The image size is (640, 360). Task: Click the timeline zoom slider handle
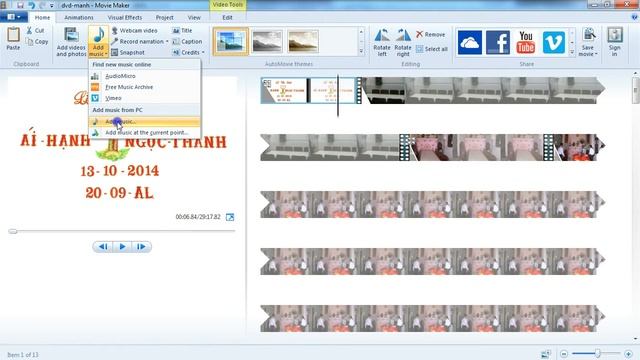597,353
